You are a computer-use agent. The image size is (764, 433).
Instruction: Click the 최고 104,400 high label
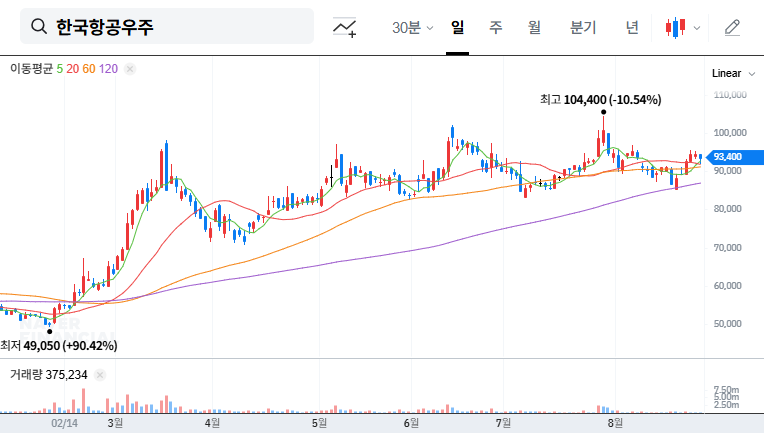tap(600, 100)
